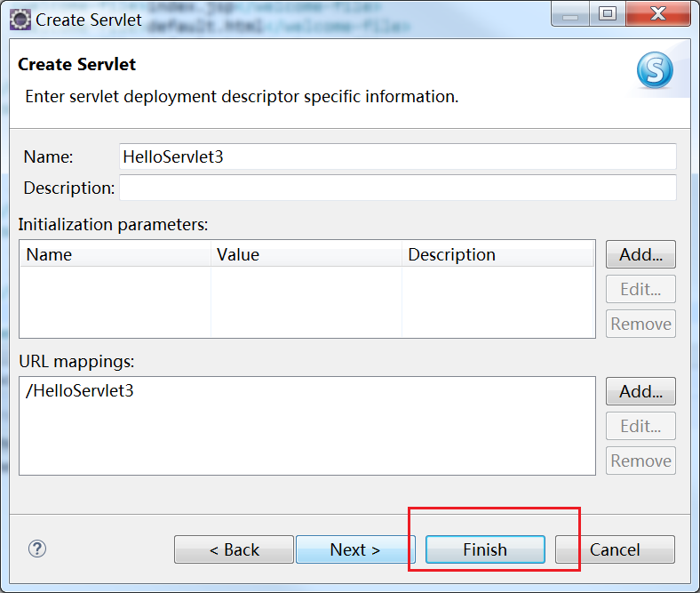The width and height of the screenshot is (700, 593).
Task: Click Edit for initialization parameters
Action: pos(640,289)
